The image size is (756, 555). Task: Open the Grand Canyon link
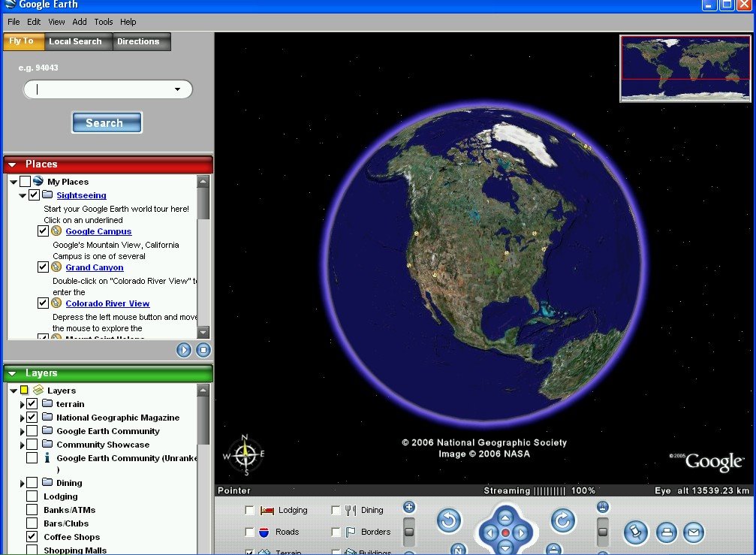point(95,267)
